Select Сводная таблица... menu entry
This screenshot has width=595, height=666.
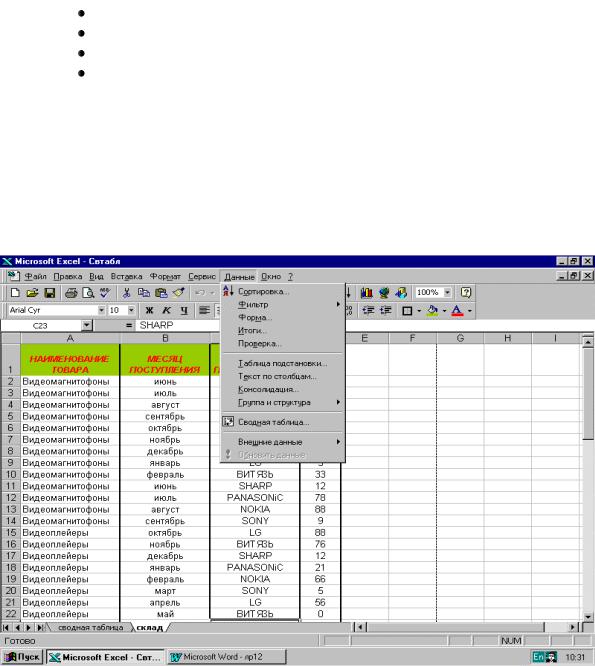point(283,422)
